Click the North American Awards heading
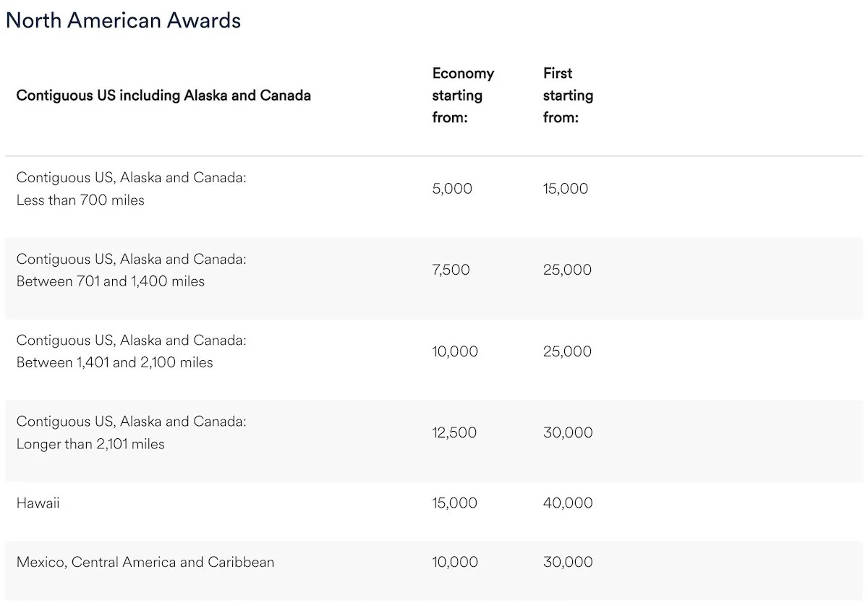 pos(123,20)
